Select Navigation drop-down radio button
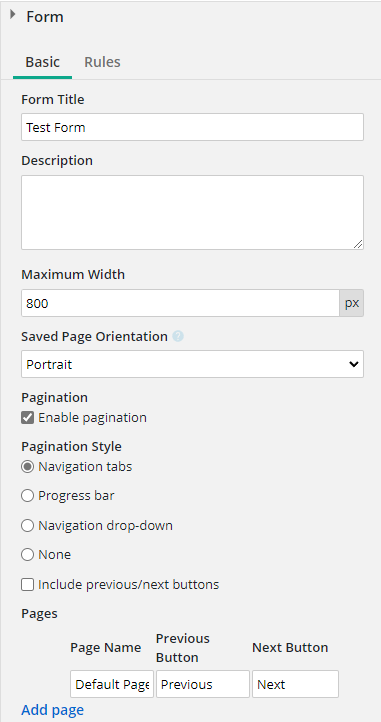 (x=28, y=525)
